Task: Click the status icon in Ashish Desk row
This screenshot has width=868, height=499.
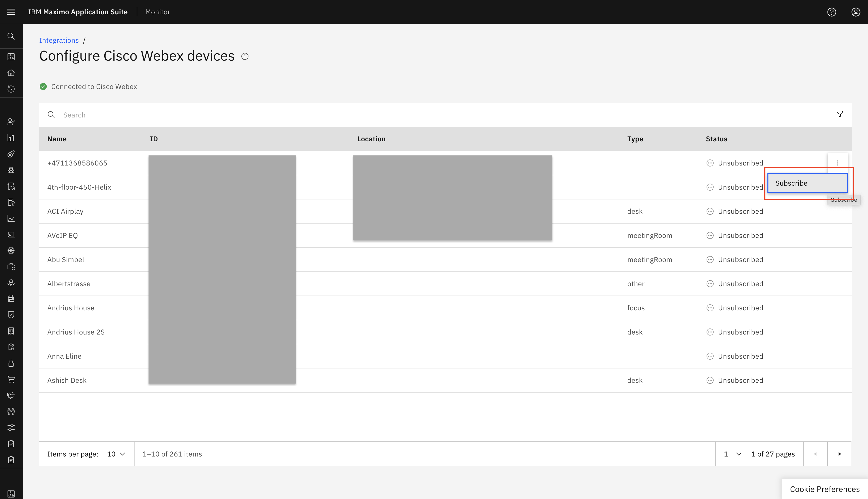Action: pyautogui.click(x=710, y=381)
